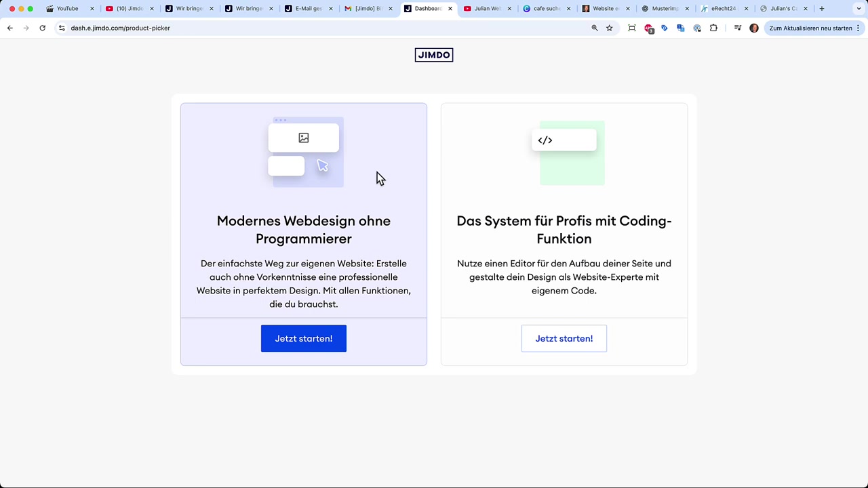The image size is (868, 488).
Task: Click the paragraph starting 'Der einfachste Weg'
Action: [304, 283]
